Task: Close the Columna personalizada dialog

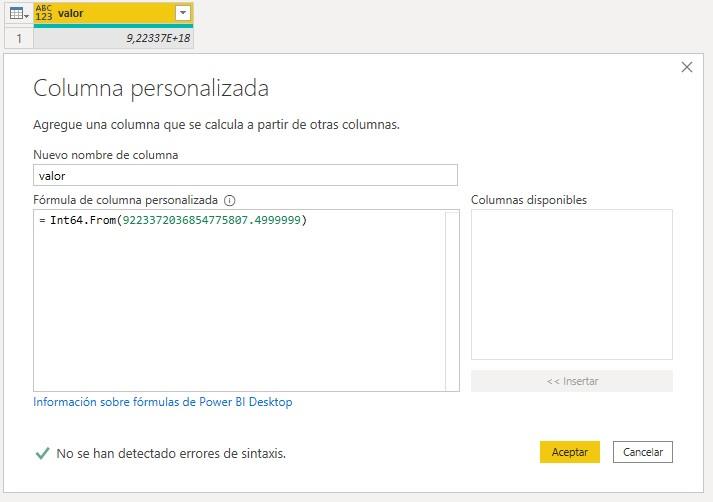Action: tap(686, 67)
